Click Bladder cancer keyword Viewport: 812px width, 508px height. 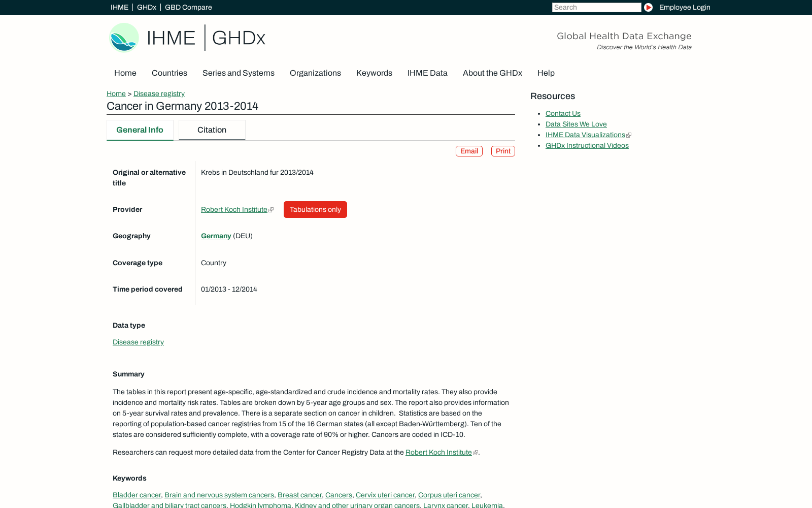137,495
